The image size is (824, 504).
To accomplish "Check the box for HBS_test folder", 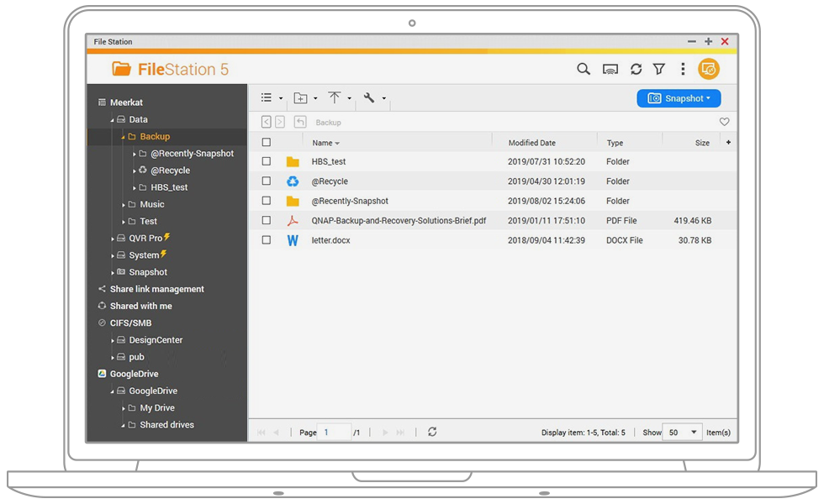I will (x=267, y=161).
